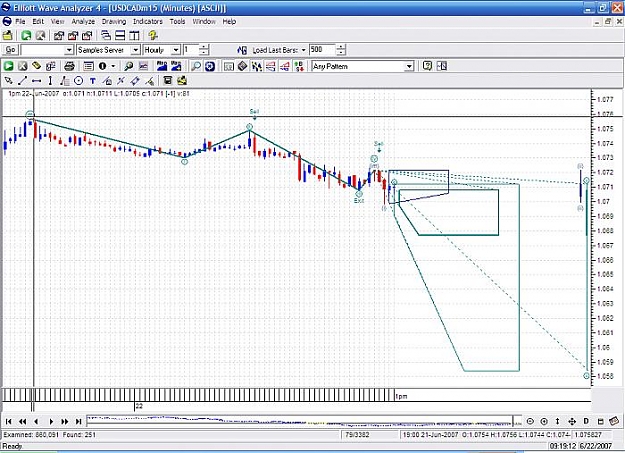Click the zoom in circle icon in bottom bar
Screen dimensions: 625x453
click(x=544, y=421)
